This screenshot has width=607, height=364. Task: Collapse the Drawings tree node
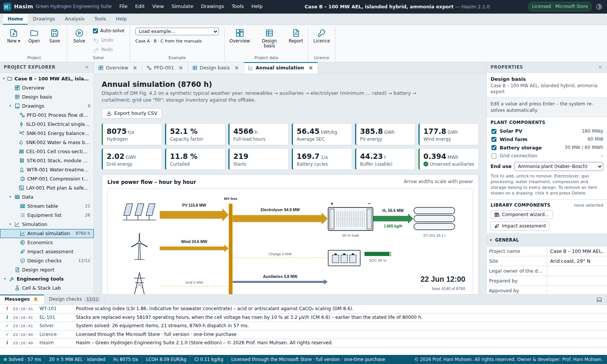point(10,106)
